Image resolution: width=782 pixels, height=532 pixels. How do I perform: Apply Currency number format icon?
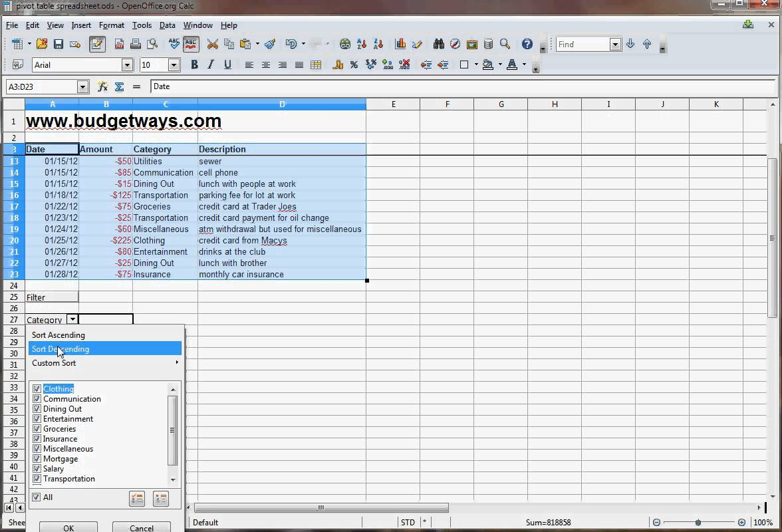click(x=338, y=65)
